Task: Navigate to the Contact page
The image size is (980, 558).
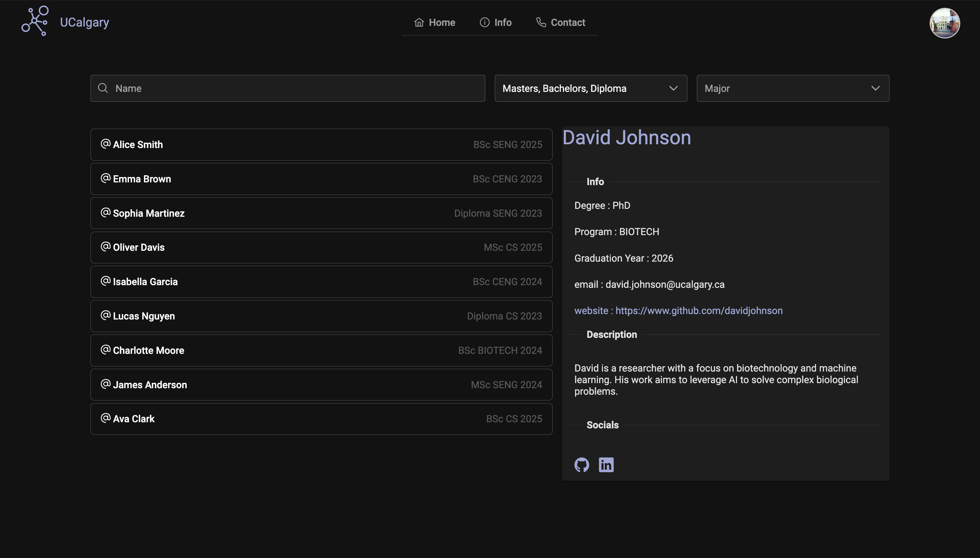Action: 561,22
